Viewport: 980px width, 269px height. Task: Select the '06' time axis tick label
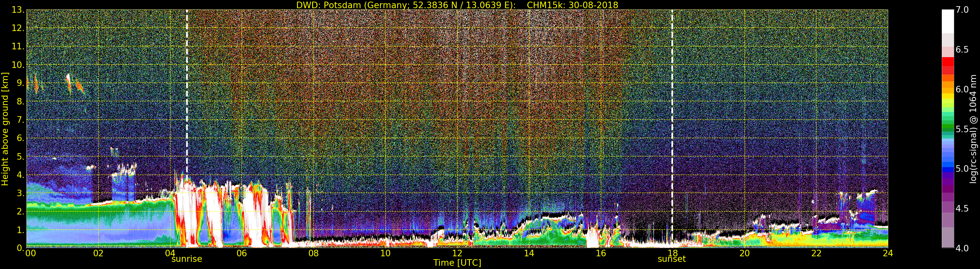click(242, 253)
